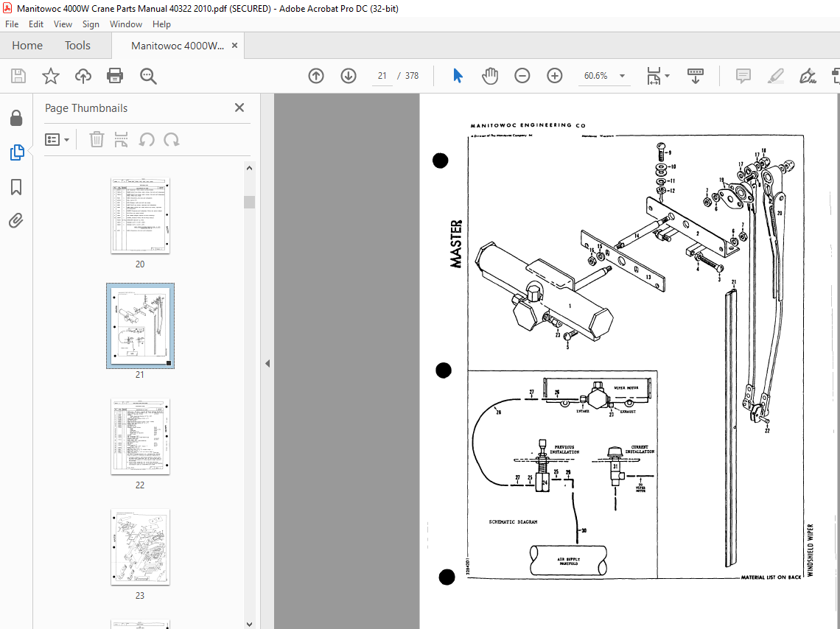Open the security lock panel icon
Screen dimensions: 840x629
17,118
